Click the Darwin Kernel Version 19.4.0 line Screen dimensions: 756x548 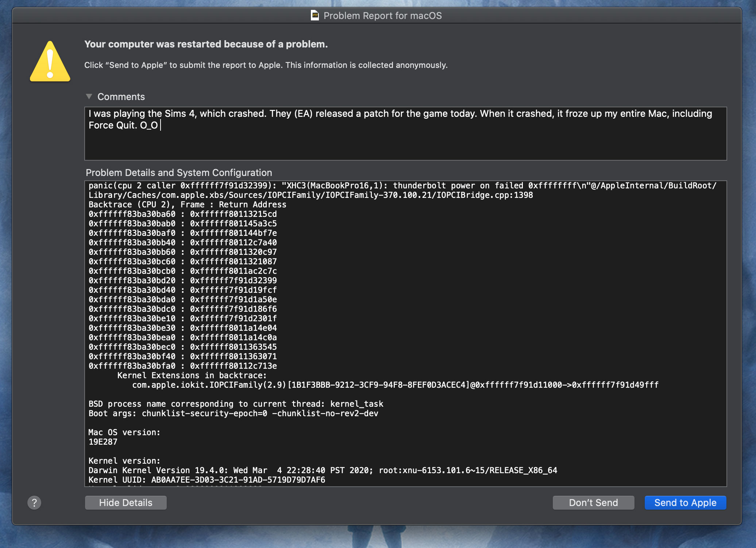click(323, 470)
